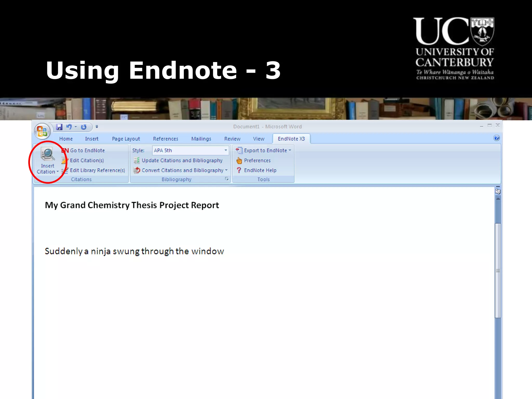Maximize the Word window
532x399 pixels.
pos(490,125)
